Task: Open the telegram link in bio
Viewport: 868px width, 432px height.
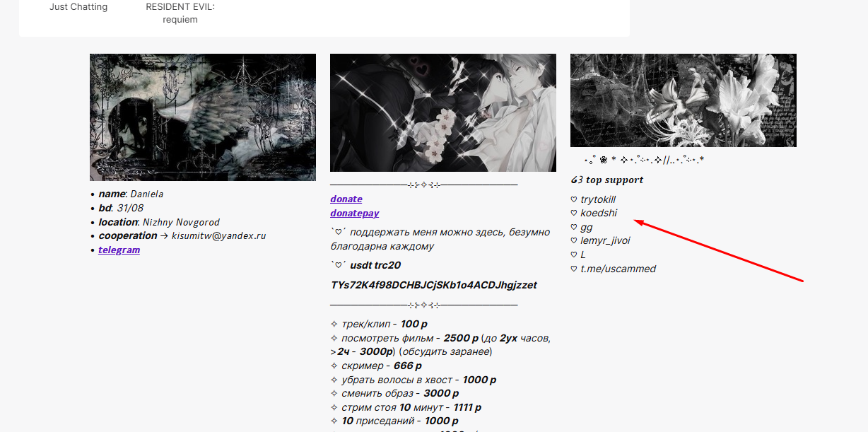Action: (x=119, y=250)
